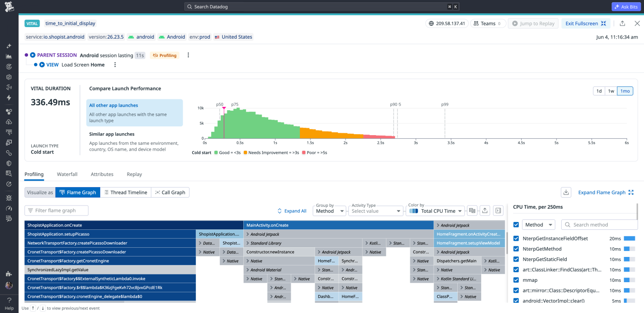644x313 pixels.
Task: Click the play icon beside VIEW
Action: pos(42,65)
